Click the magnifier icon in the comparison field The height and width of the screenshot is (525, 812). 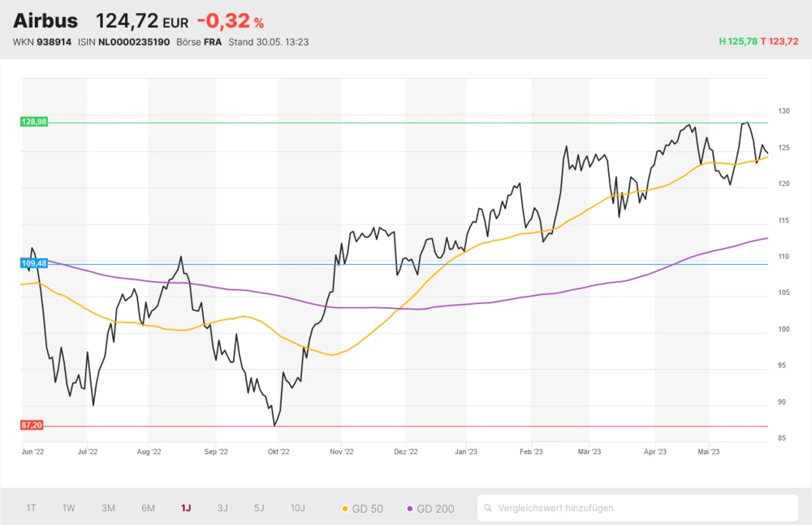[x=488, y=509]
